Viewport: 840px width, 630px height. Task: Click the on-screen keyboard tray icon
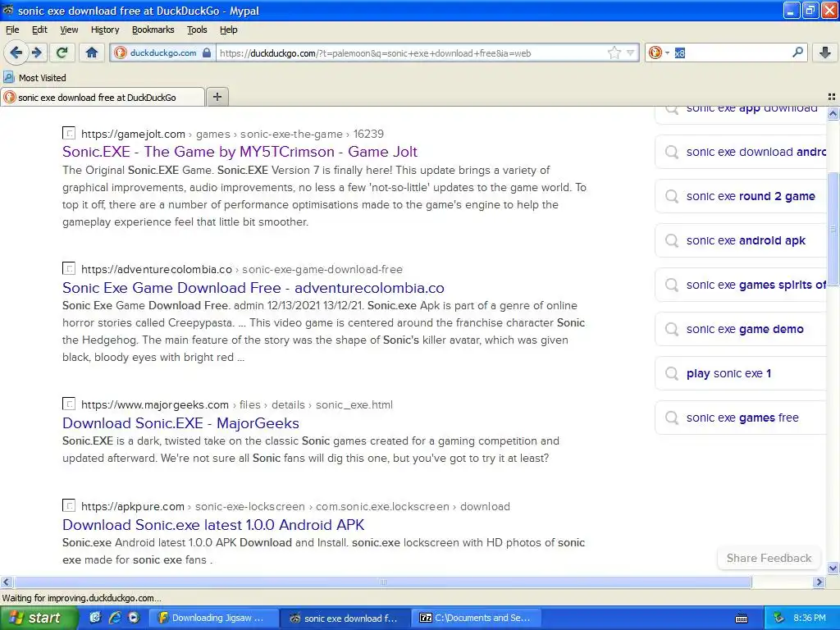742,619
